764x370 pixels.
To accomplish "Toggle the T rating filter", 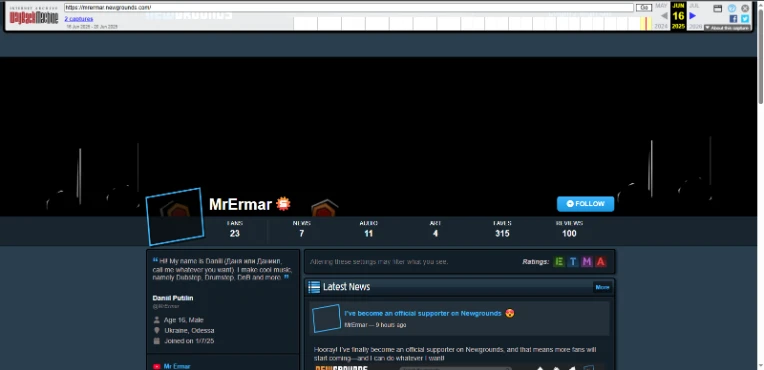I will 573,262.
